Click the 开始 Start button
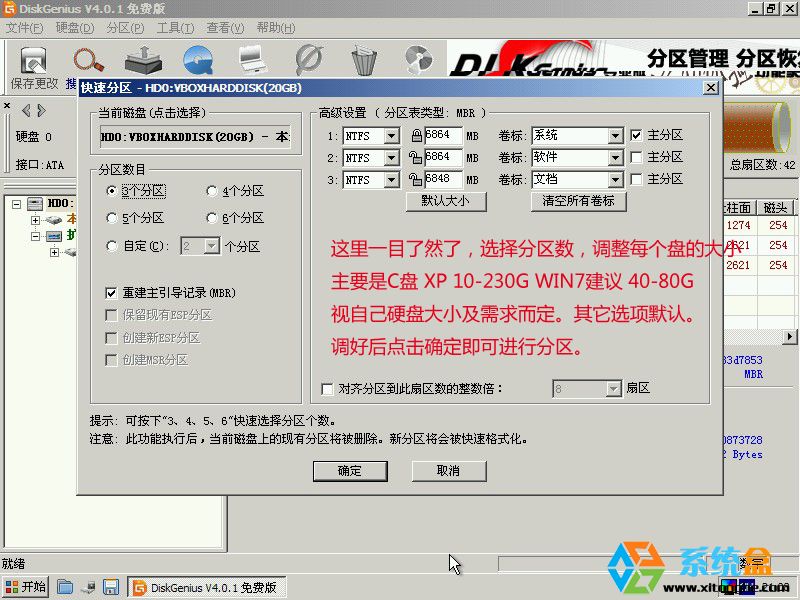The width and height of the screenshot is (800, 600). [26, 587]
